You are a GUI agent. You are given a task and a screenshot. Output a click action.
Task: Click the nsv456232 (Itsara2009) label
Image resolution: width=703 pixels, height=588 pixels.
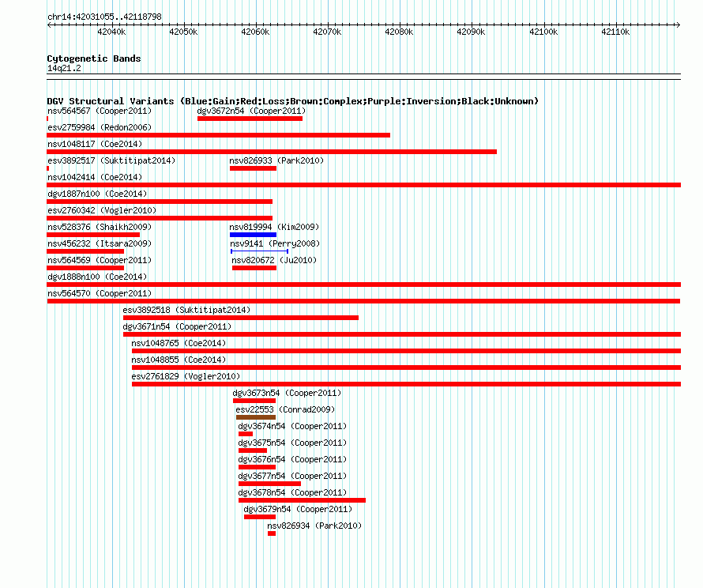100,243
